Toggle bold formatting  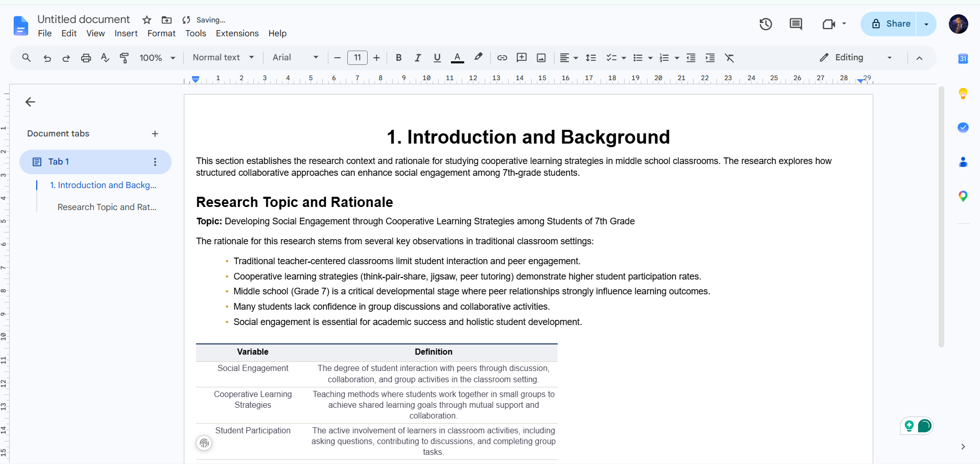(x=399, y=58)
